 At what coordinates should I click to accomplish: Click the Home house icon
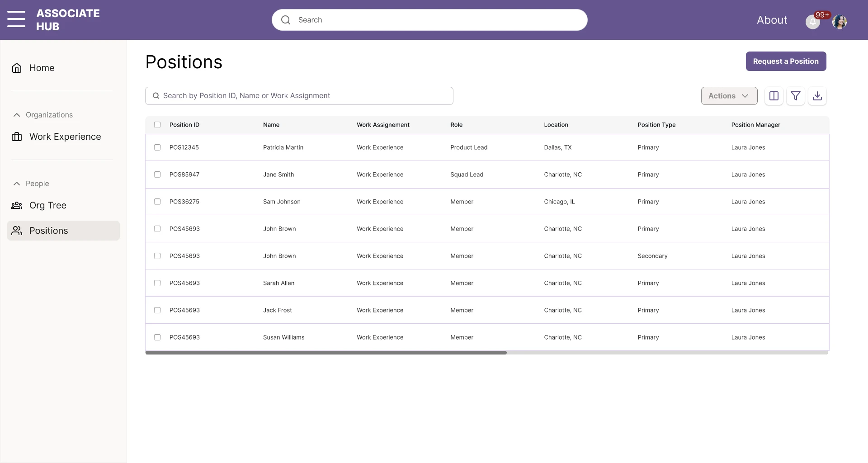click(17, 68)
